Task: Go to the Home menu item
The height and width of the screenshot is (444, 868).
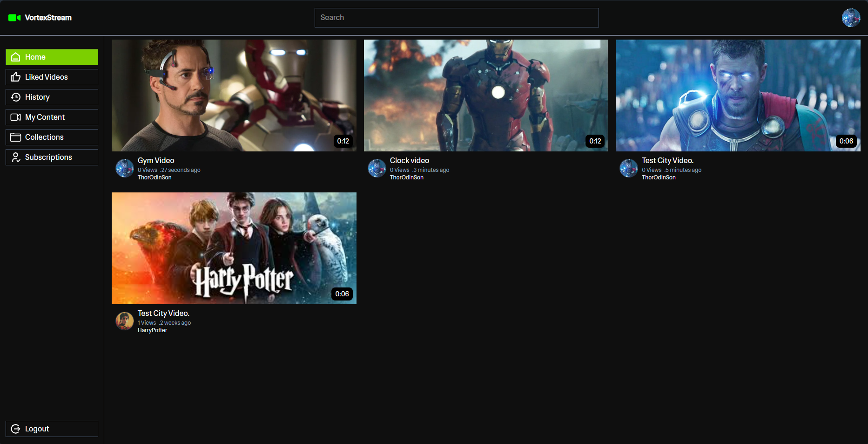Action: click(52, 57)
